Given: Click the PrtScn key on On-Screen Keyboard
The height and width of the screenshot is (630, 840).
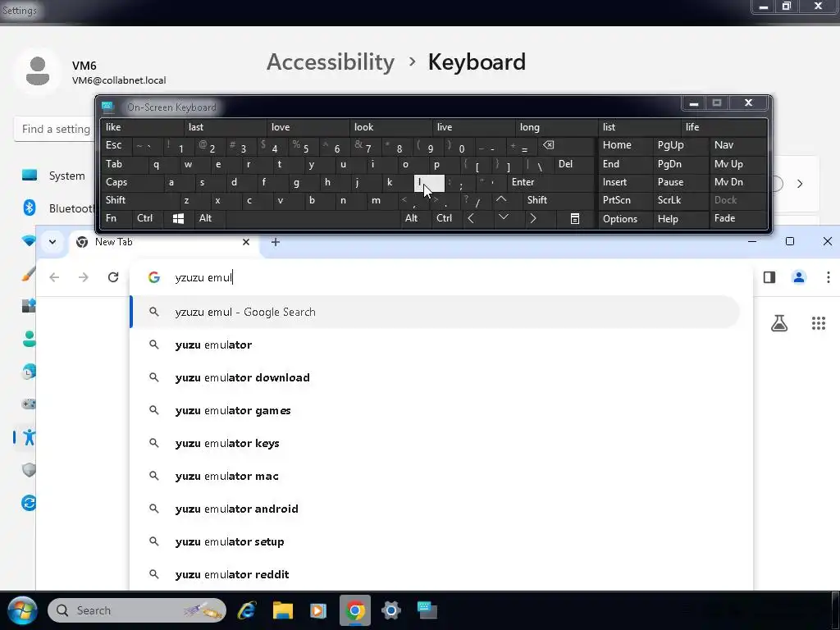Looking at the screenshot, I should click(625, 200).
